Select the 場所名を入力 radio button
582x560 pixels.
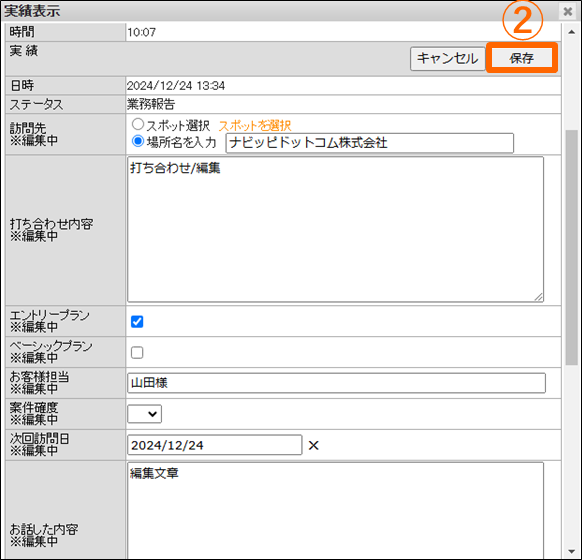pyautogui.click(x=138, y=141)
